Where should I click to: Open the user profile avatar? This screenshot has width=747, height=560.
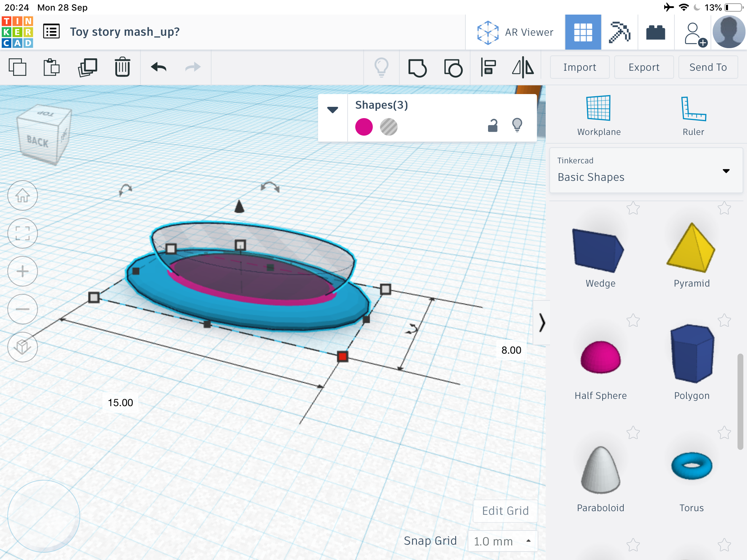pos(729,32)
